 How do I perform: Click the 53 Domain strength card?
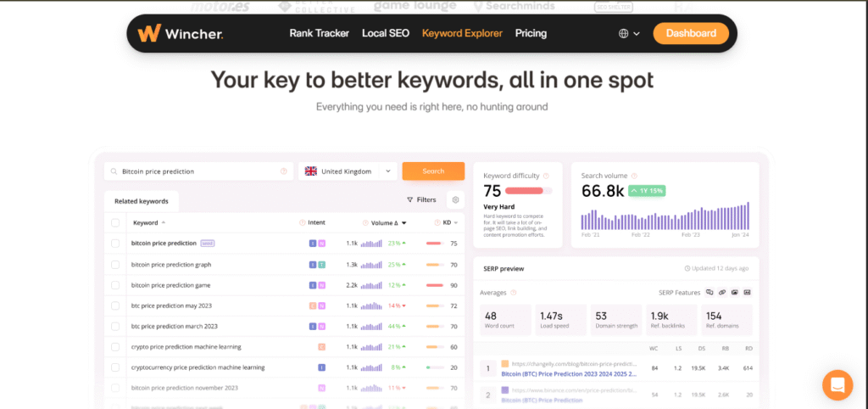[616, 320]
